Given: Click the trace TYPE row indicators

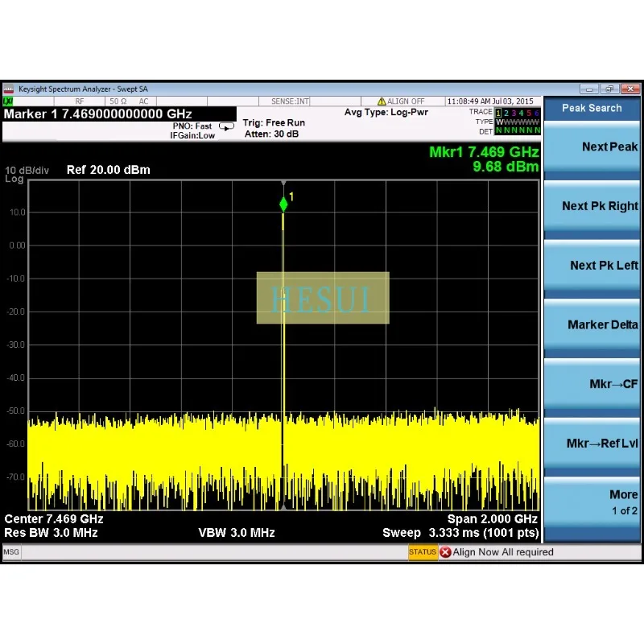Looking at the screenshot, I should pyautogui.click(x=518, y=122).
